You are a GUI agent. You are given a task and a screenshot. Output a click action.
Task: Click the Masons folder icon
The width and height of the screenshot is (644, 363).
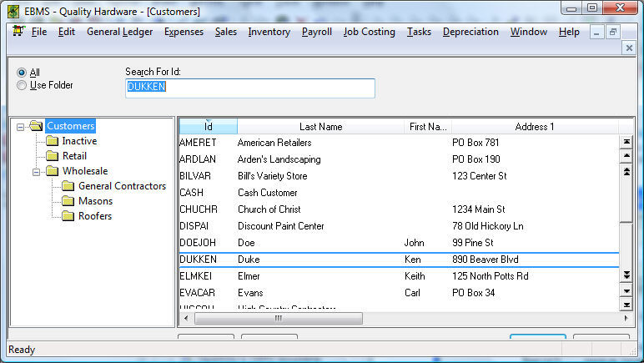(x=68, y=201)
